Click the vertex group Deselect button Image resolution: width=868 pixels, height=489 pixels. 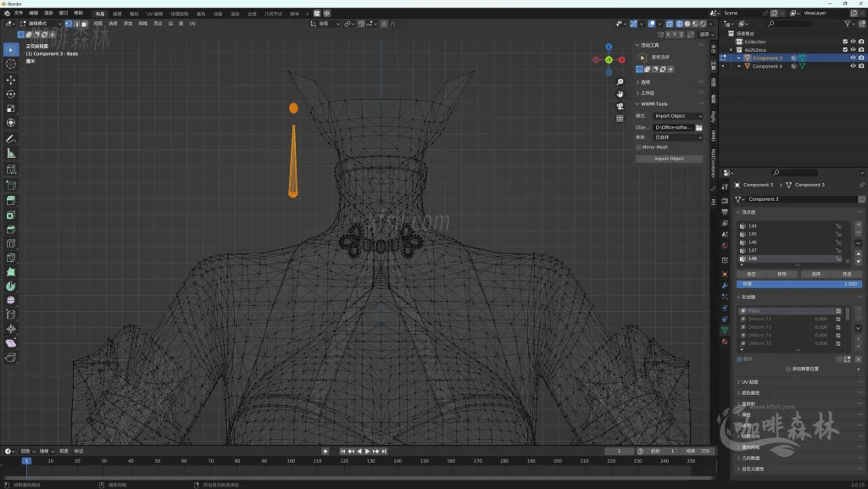(x=847, y=275)
